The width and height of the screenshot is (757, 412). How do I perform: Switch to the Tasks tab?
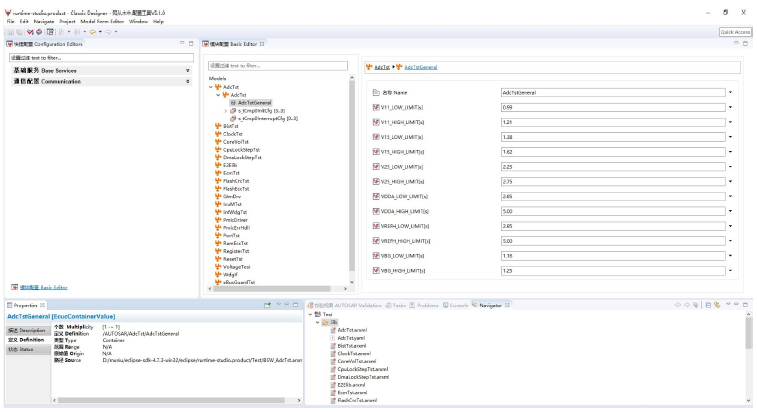[396, 305]
